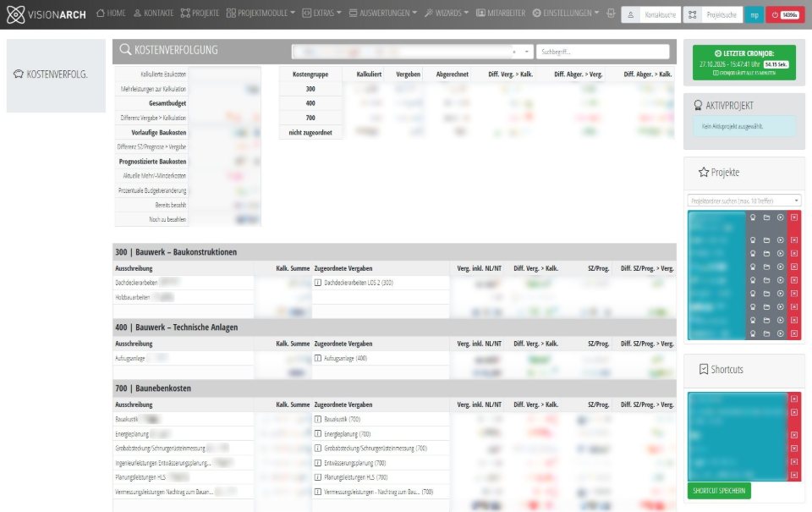Click the SHORTCUT SPEICHERN button

click(x=719, y=491)
